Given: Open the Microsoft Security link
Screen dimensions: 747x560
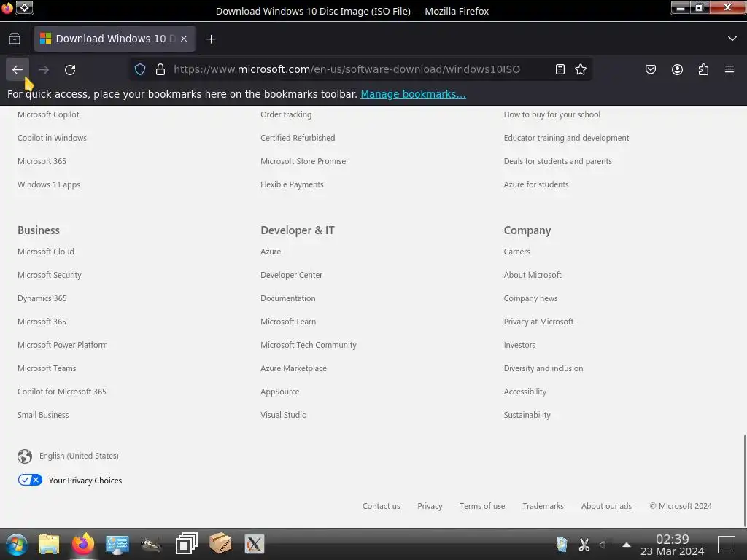Looking at the screenshot, I should [50, 275].
